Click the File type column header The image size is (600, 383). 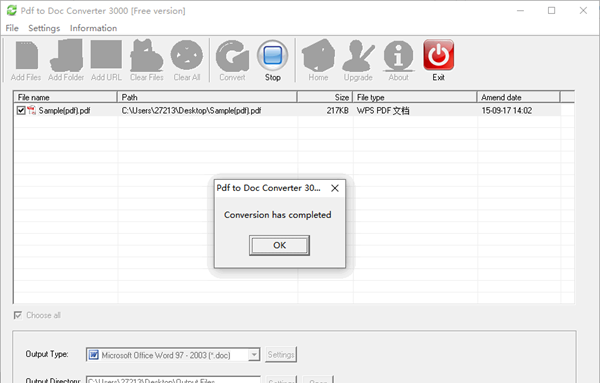point(415,97)
